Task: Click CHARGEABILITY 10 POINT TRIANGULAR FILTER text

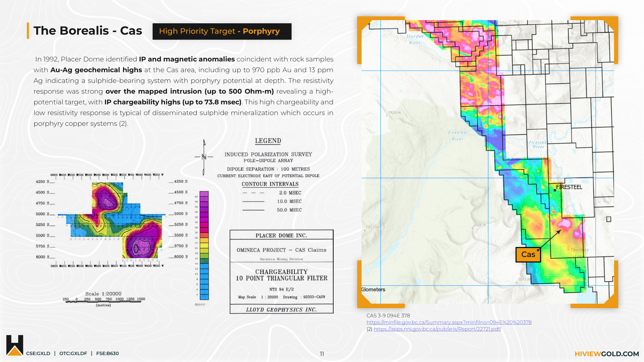Action: click(282, 275)
